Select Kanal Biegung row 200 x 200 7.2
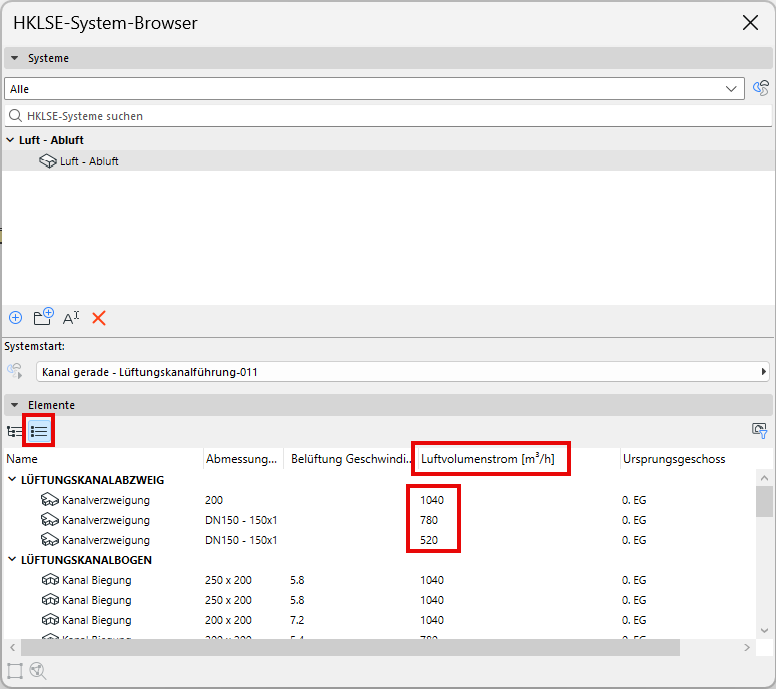Viewport: 776px width, 689px height. (379, 620)
